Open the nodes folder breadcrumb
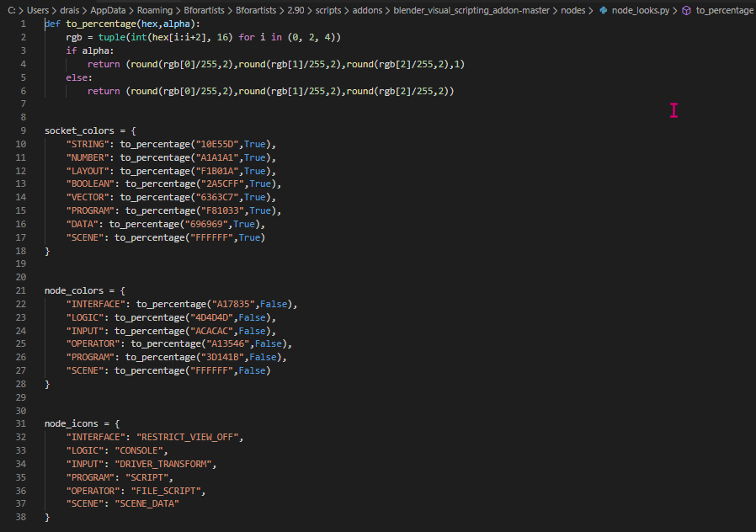 (572, 10)
